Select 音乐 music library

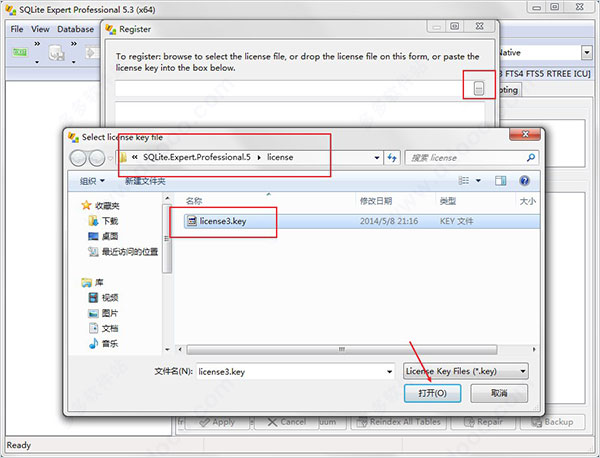pos(103,344)
